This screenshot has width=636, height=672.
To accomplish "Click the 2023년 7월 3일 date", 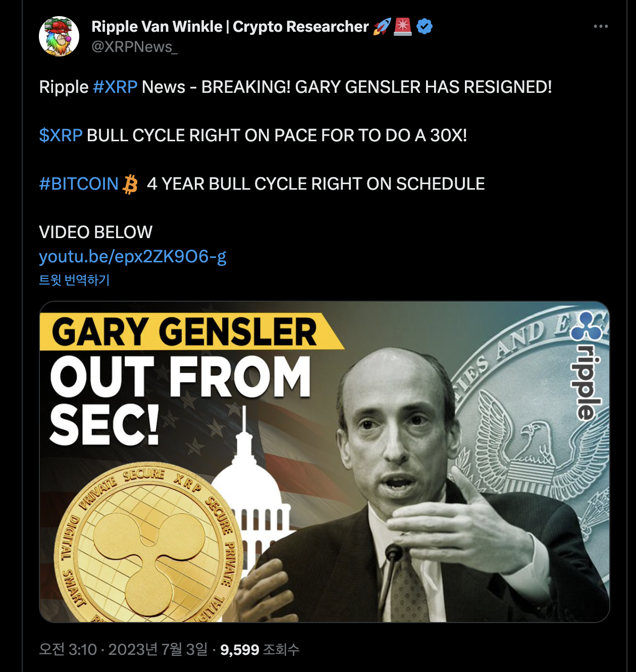I will pos(158,649).
